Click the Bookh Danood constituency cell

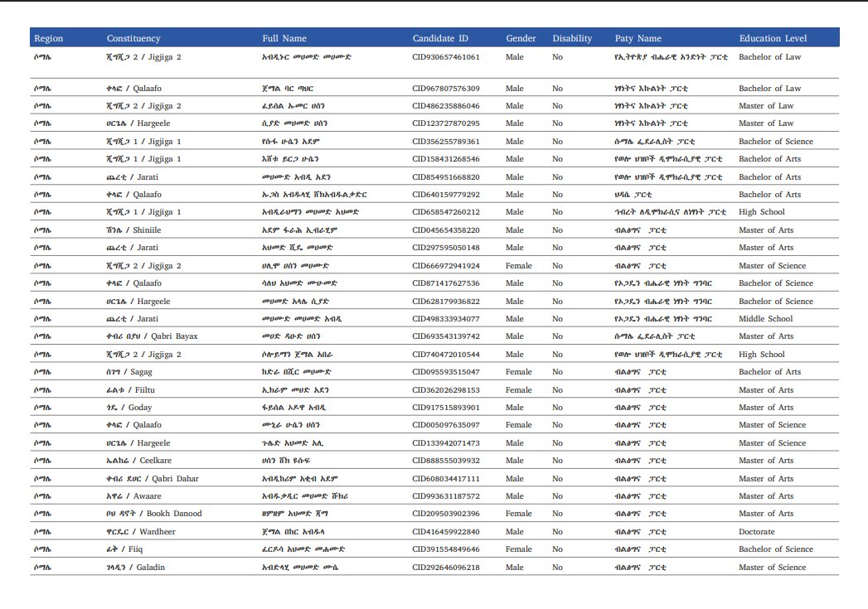[154, 514]
